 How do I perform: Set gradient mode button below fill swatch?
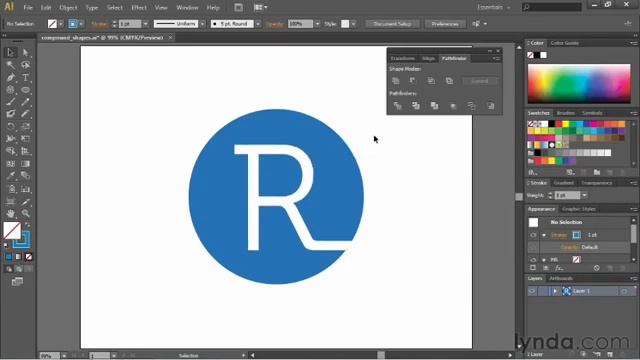click(x=18, y=257)
